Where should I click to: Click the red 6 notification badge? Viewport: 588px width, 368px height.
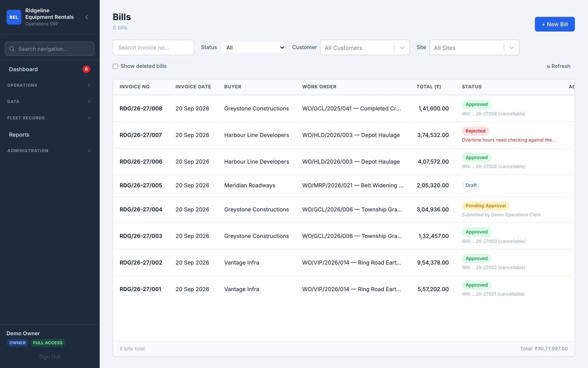[86, 69]
